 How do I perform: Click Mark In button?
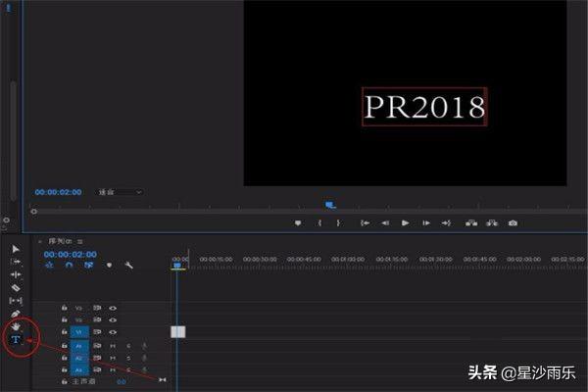[319, 223]
